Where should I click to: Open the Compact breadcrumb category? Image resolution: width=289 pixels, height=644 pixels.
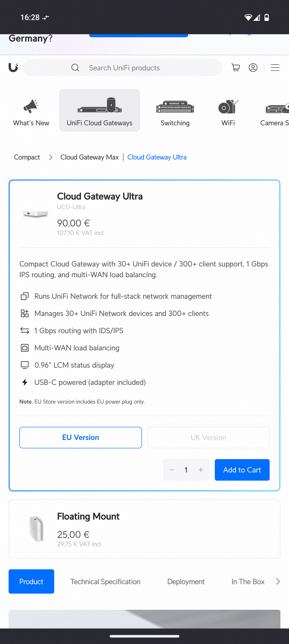(x=27, y=157)
